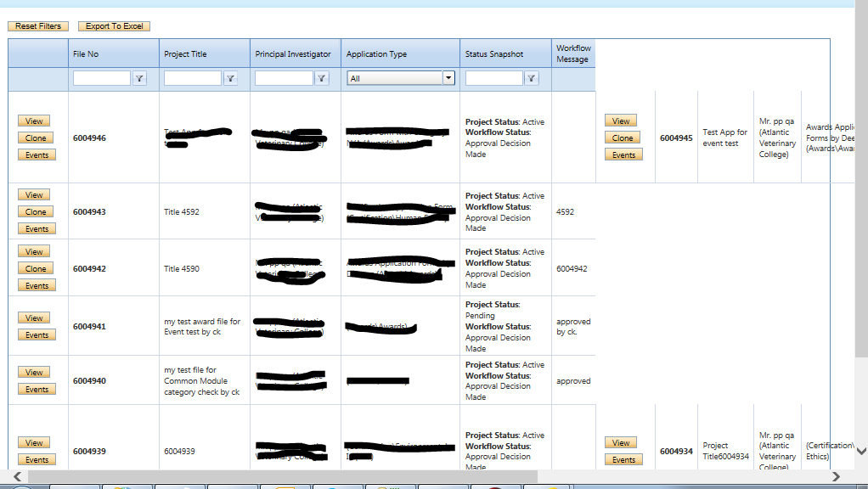This screenshot has height=489, width=868.
Task: Sort by Status Snapshot column header
Action: [x=494, y=53]
